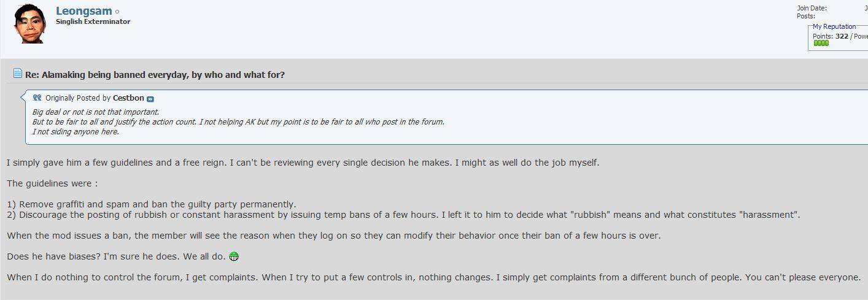Click the quoted line 'I not siding anyone here'
The image size is (868, 300).
point(76,132)
